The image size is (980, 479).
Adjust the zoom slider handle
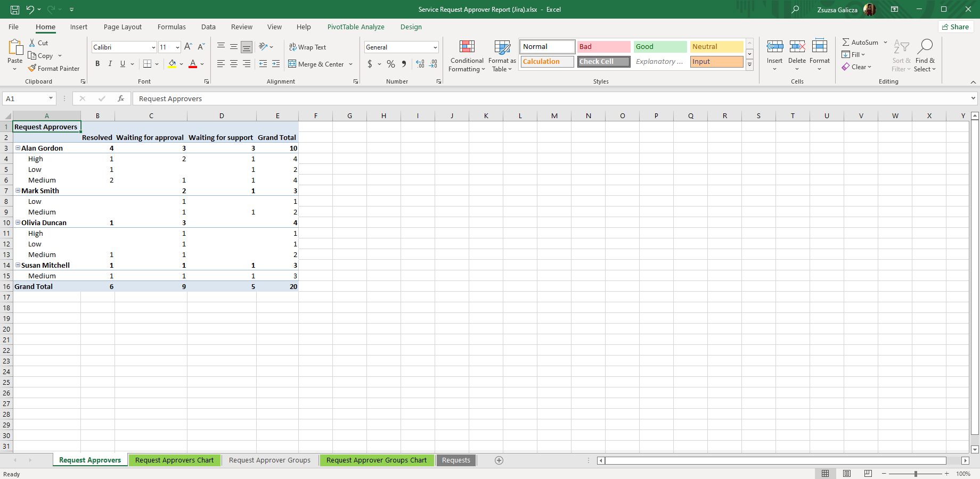coord(916,474)
